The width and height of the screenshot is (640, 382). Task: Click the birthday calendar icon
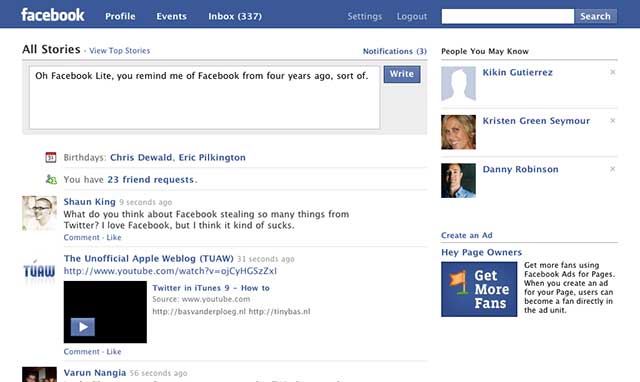click(51, 157)
